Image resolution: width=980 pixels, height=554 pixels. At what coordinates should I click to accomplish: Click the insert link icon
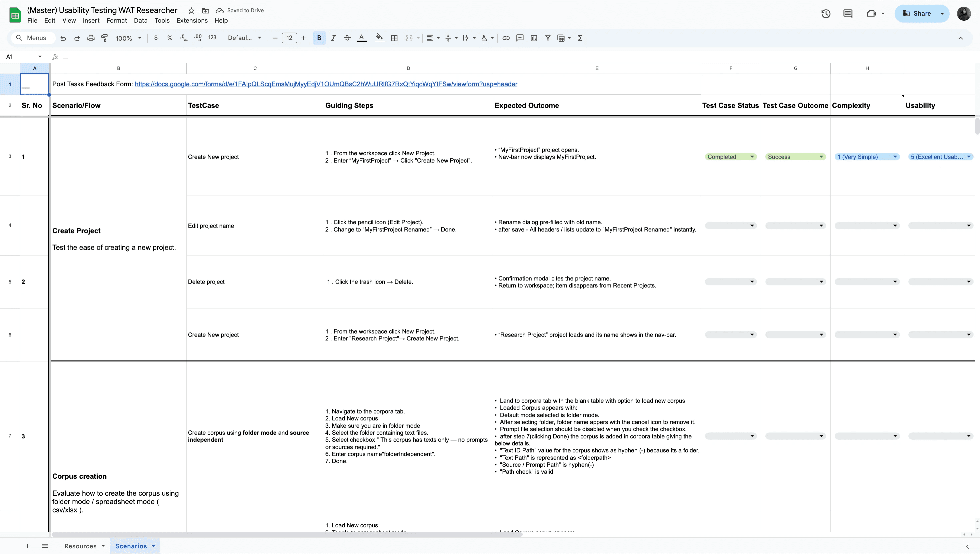[x=506, y=38]
